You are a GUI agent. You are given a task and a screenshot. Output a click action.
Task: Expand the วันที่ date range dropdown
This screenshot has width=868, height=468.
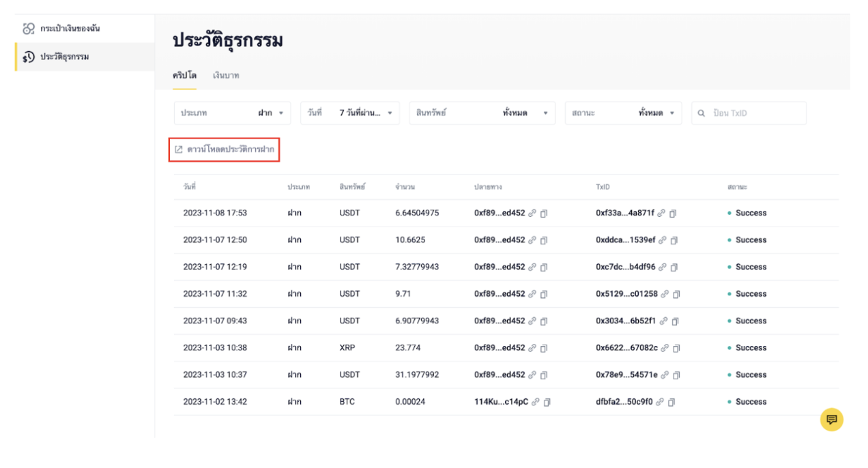pos(350,113)
